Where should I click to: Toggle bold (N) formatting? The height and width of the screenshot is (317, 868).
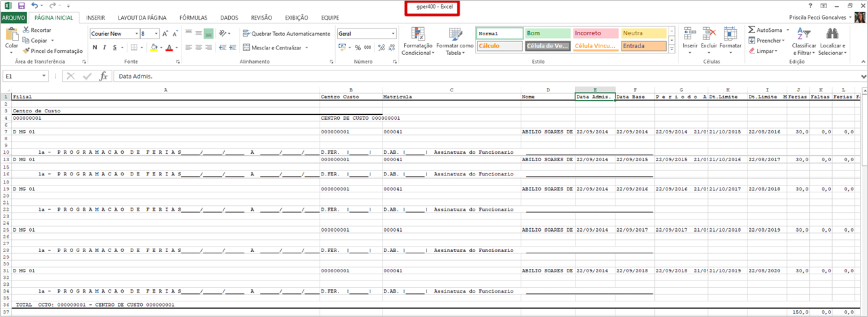(x=95, y=47)
